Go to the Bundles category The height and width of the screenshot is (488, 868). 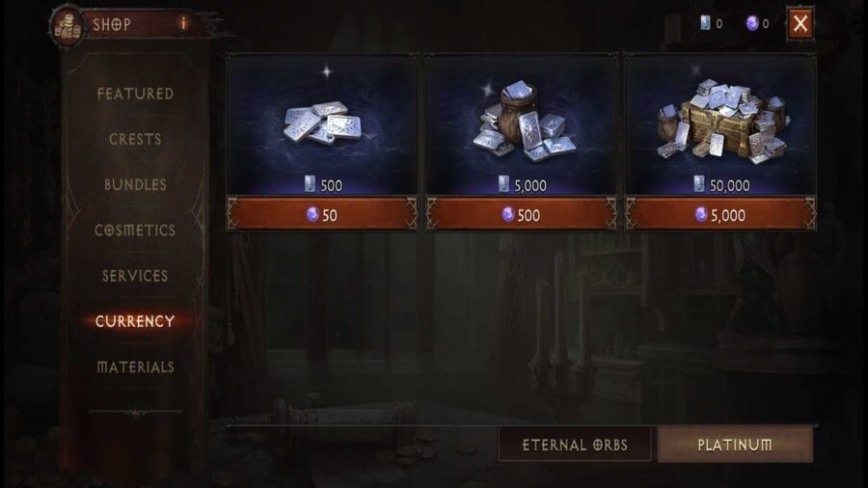[135, 184]
